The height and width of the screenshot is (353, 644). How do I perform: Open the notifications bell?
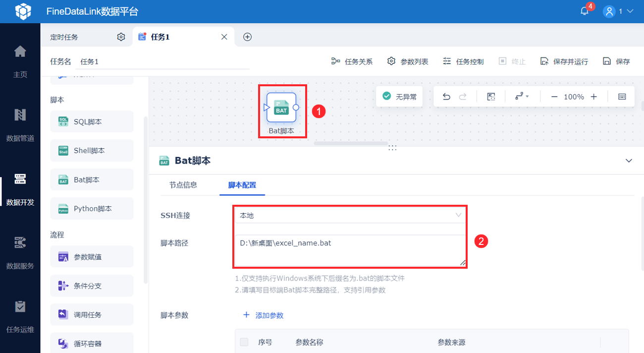pyautogui.click(x=585, y=11)
